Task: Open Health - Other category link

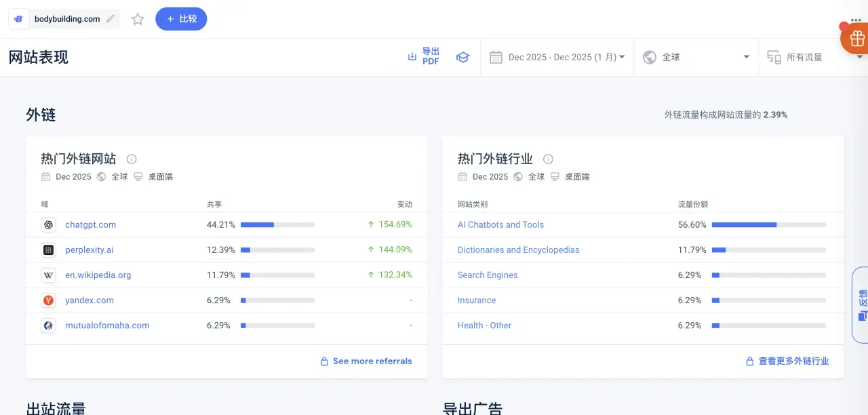Action: (484, 325)
